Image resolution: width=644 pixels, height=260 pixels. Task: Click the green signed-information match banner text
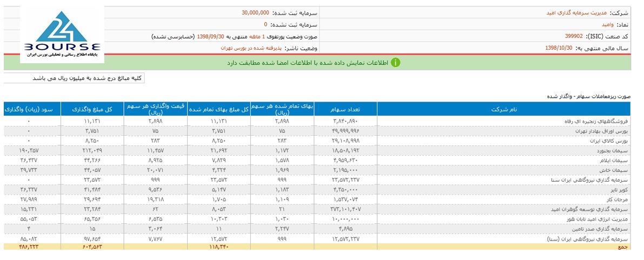click(x=307, y=63)
